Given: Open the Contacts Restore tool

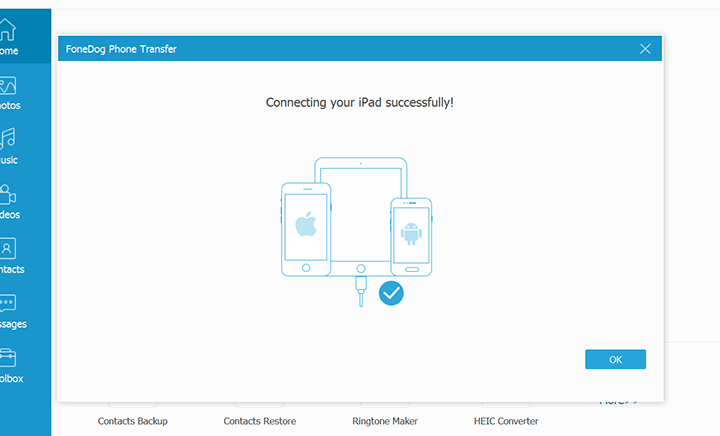Looking at the screenshot, I should [x=259, y=421].
